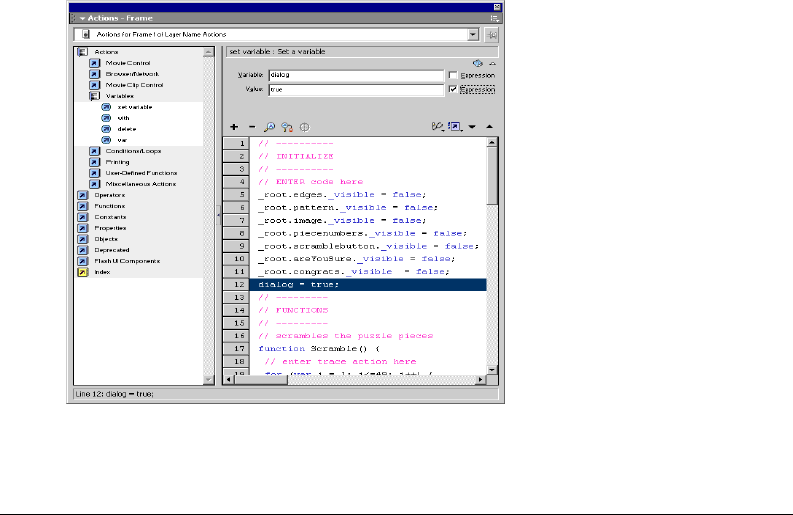Select code line 7 _root.image._visible
This screenshot has height=515, width=793.
point(342,221)
